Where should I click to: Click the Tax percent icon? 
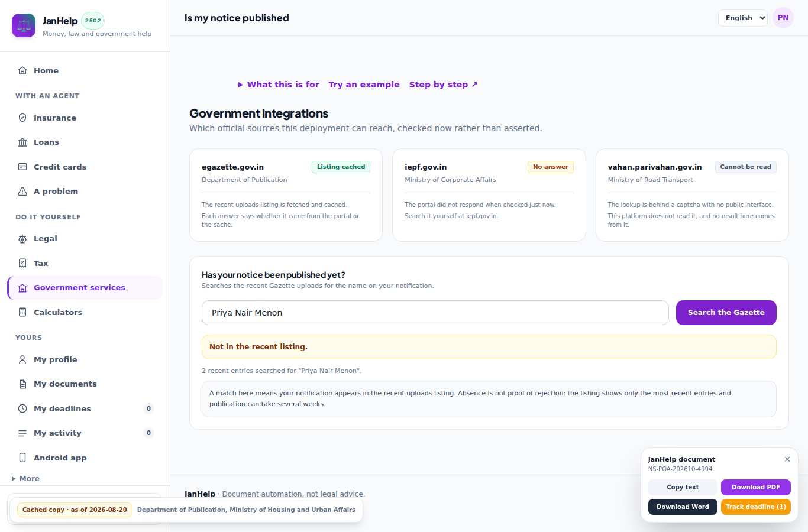click(x=22, y=263)
